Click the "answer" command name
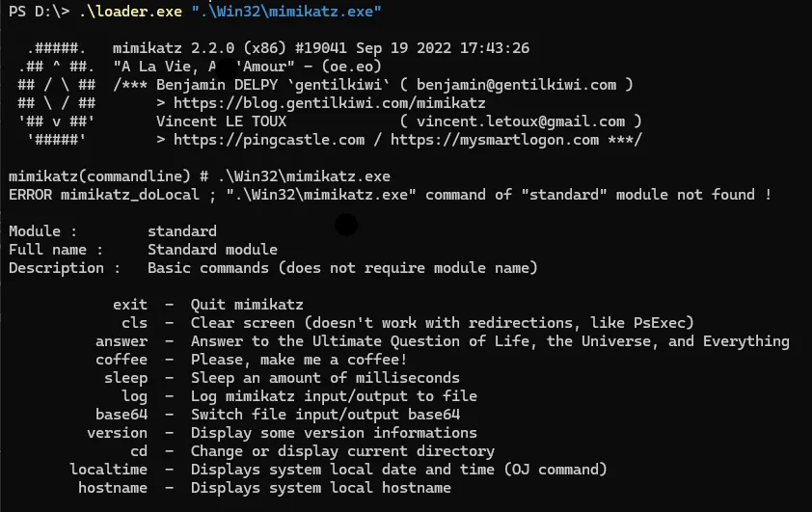The image size is (812, 512). [122, 341]
